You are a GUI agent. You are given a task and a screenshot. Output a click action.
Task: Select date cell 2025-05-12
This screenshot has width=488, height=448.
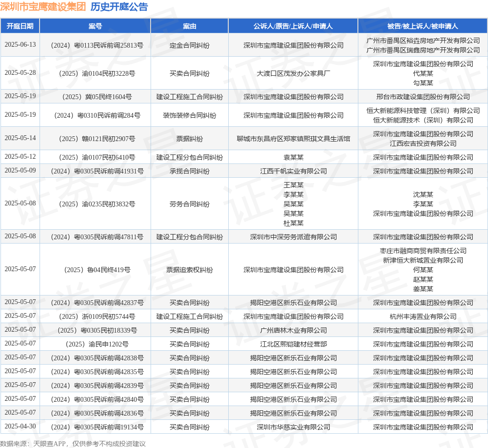[20, 157]
